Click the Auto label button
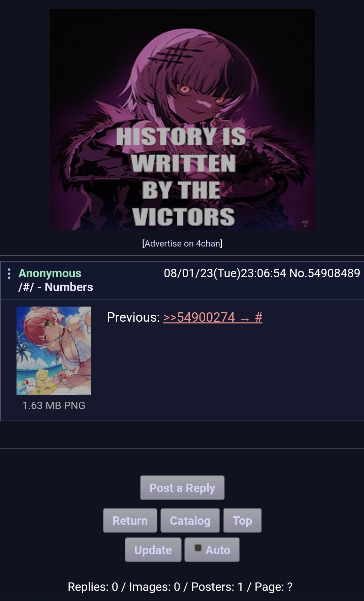364x601 pixels. tap(212, 550)
